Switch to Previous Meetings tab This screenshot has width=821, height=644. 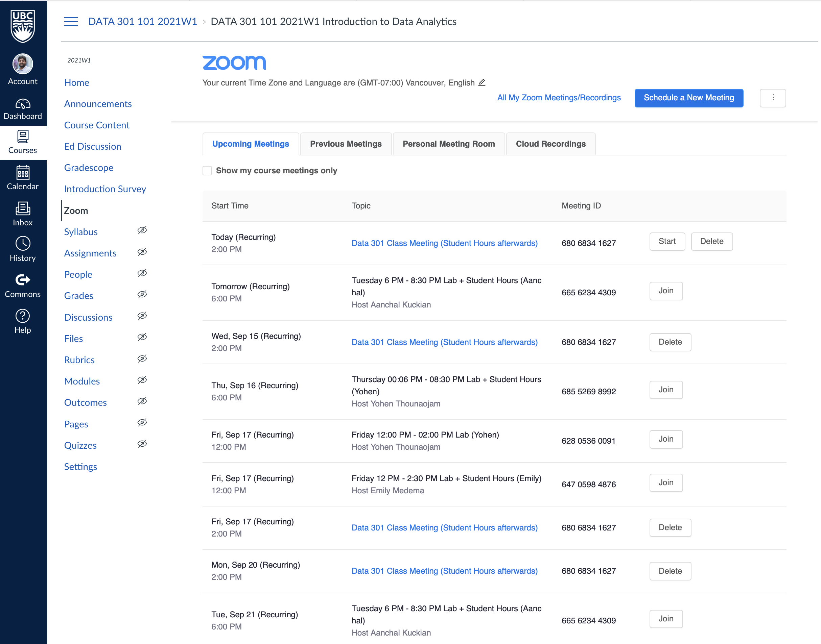[x=346, y=144]
